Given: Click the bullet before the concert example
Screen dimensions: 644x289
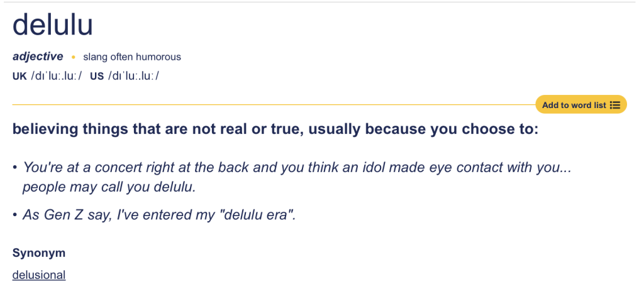Looking at the screenshot, I should click(15, 168).
